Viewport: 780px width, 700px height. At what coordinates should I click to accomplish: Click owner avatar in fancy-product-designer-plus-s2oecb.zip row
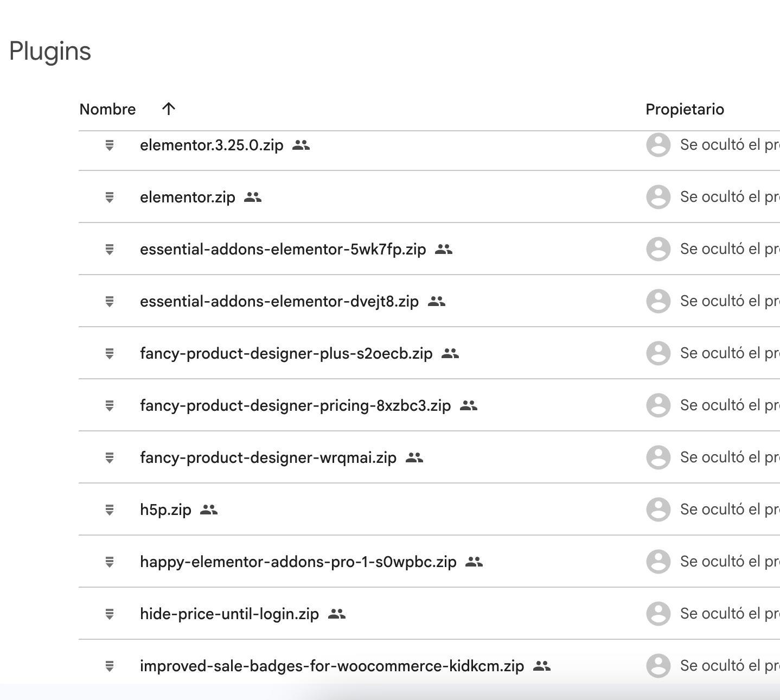point(658,353)
